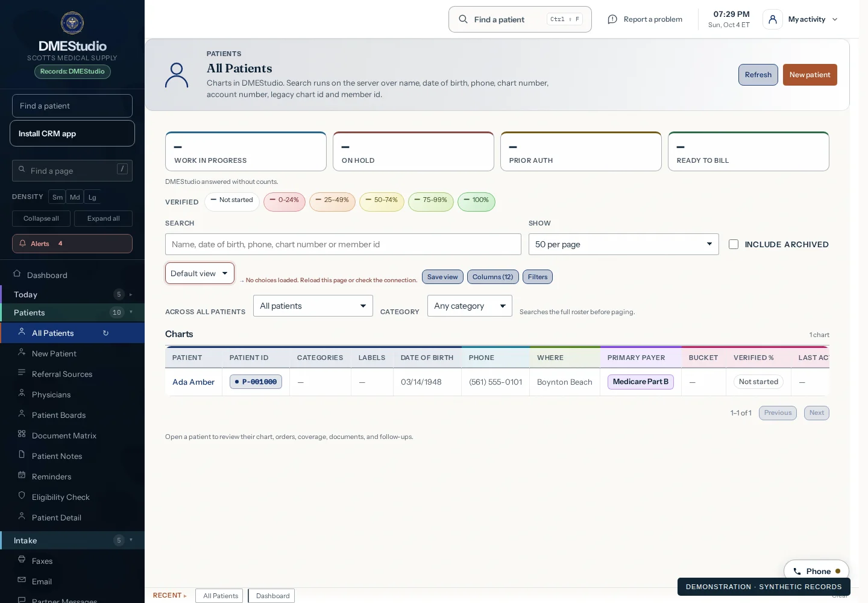Click the Referral Sources list icon
Image resolution: width=868 pixels, height=603 pixels.
pos(22,373)
